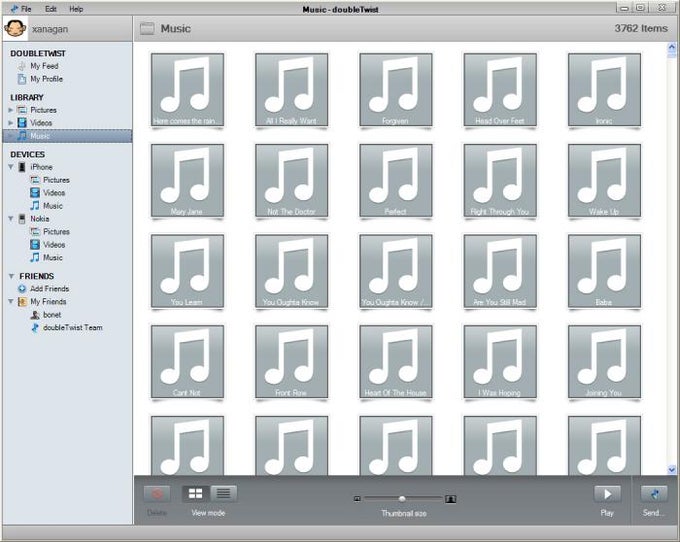Image resolution: width=680 pixels, height=542 pixels.
Task: Open My Profile in the sidebar
Action: [x=46, y=79]
